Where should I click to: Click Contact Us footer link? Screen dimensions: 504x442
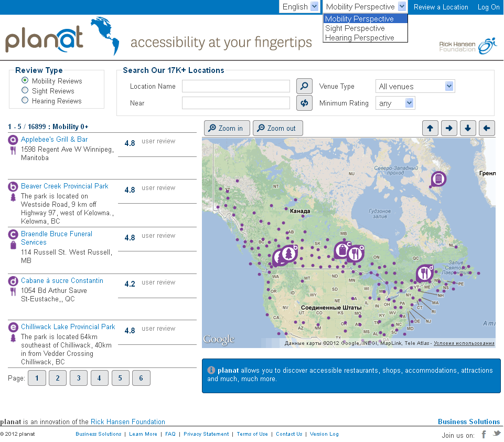289,434
